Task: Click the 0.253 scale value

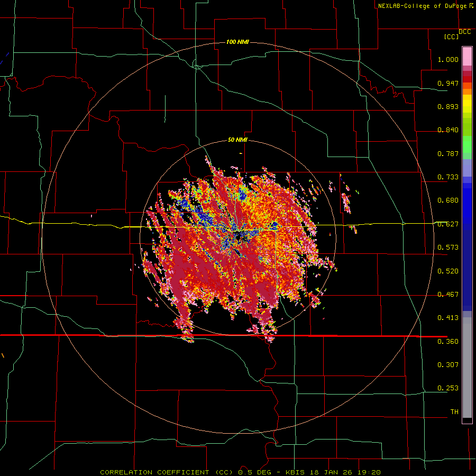Action: coord(448,388)
